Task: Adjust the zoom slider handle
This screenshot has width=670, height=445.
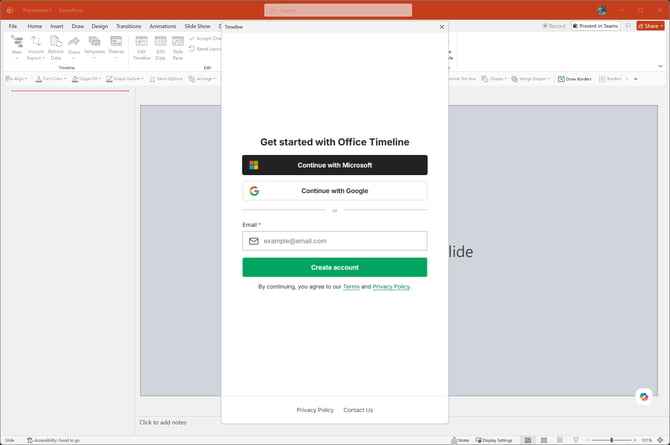Action: pos(612,440)
